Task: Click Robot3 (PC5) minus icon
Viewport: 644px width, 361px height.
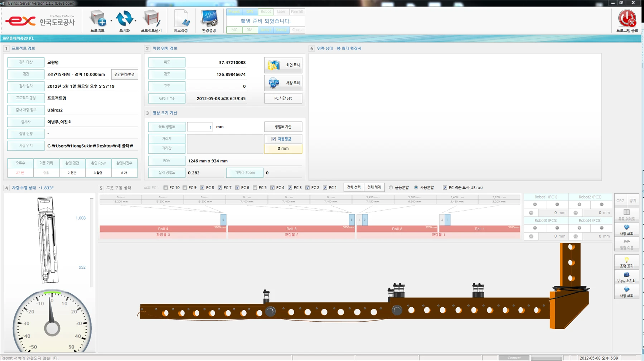Action: tap(557, 228)
